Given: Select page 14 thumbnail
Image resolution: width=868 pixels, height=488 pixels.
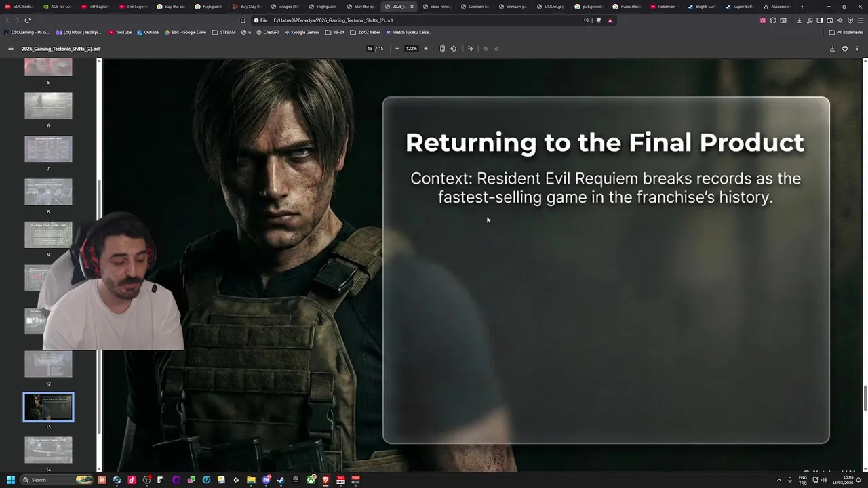Looking at the screenshot, I should [48, 450].
